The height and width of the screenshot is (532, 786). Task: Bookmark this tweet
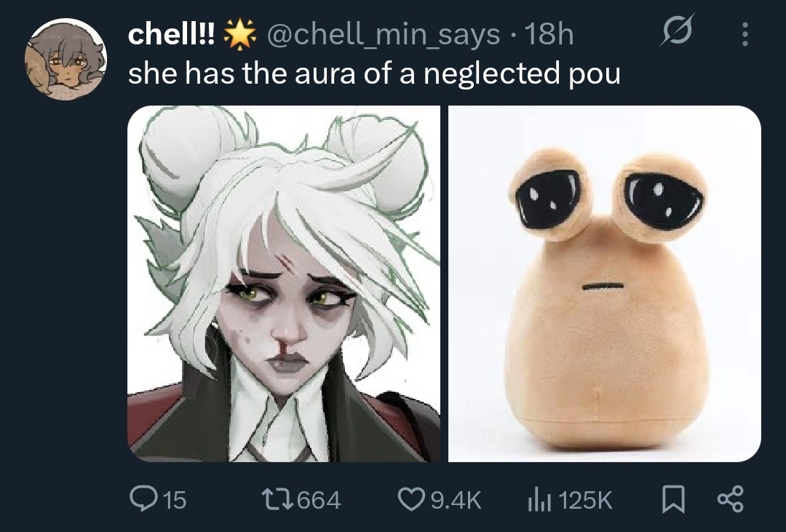click(673, 499)
